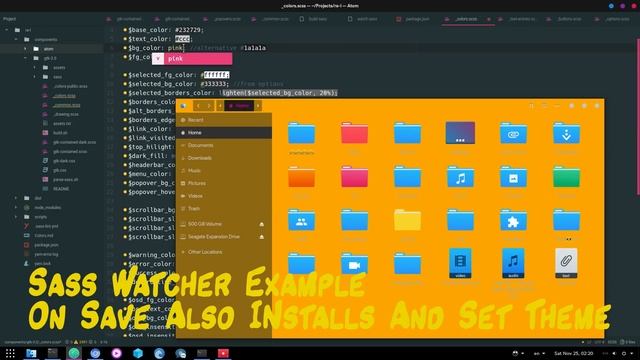Open build.sh in Project tree

tap(60, 133)
